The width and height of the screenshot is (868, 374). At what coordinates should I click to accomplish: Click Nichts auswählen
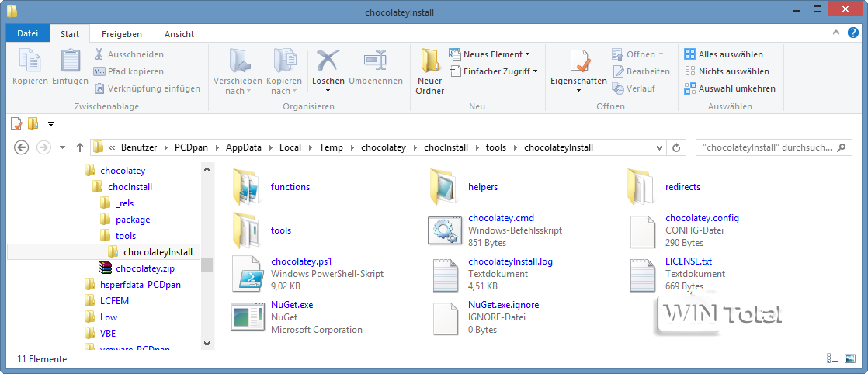click(727, 71)
